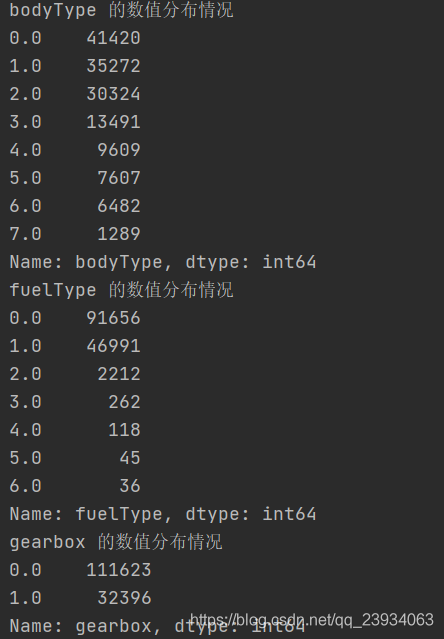Click the fuelType count 262
Viewport: 444px width, 639px height.
pyautogui.click(x=125, y=402)
